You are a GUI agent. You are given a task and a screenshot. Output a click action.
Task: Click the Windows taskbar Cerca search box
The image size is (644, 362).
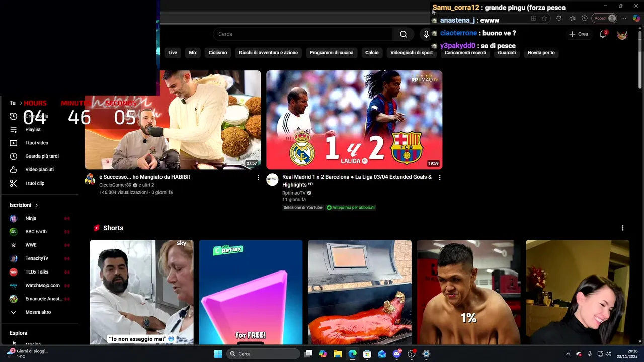pos(264,354)
